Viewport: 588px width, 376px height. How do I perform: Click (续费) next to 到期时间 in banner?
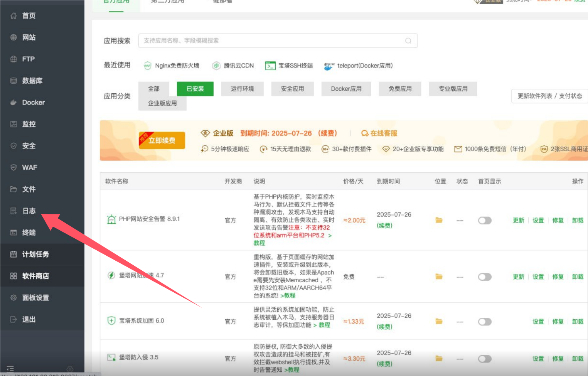pos(328,133)
